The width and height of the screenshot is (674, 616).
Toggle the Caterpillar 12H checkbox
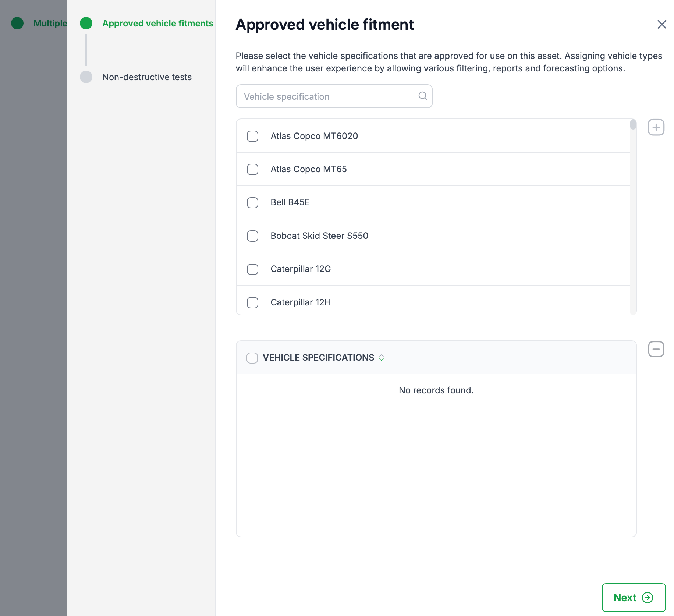point(252,302)
